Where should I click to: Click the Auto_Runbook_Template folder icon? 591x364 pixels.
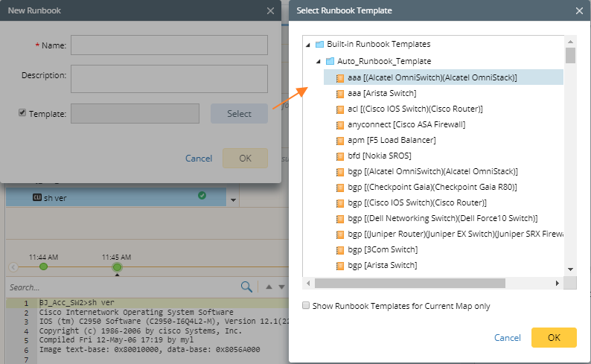(x=330, y=61)
